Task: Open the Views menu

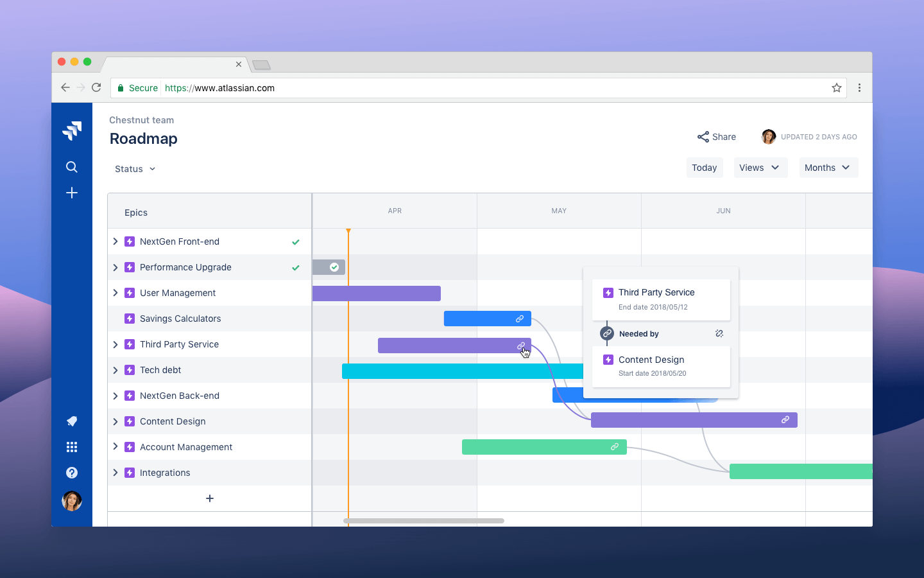Action: coord(760,168)
